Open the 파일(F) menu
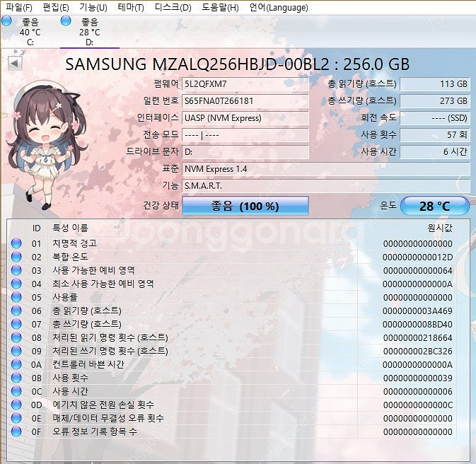 click(x=19, y=7)
